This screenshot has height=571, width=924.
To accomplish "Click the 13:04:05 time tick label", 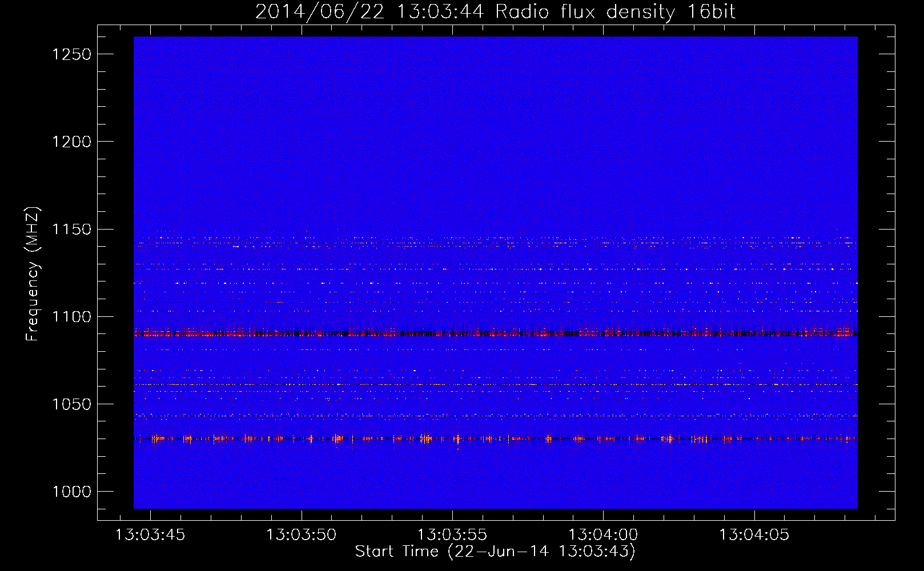I will point(754,535).
